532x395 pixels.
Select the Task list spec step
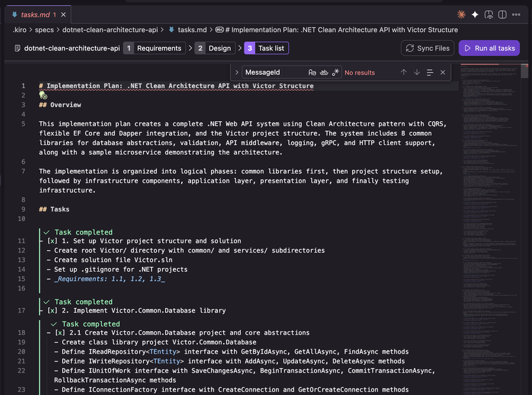pos(266,48)
